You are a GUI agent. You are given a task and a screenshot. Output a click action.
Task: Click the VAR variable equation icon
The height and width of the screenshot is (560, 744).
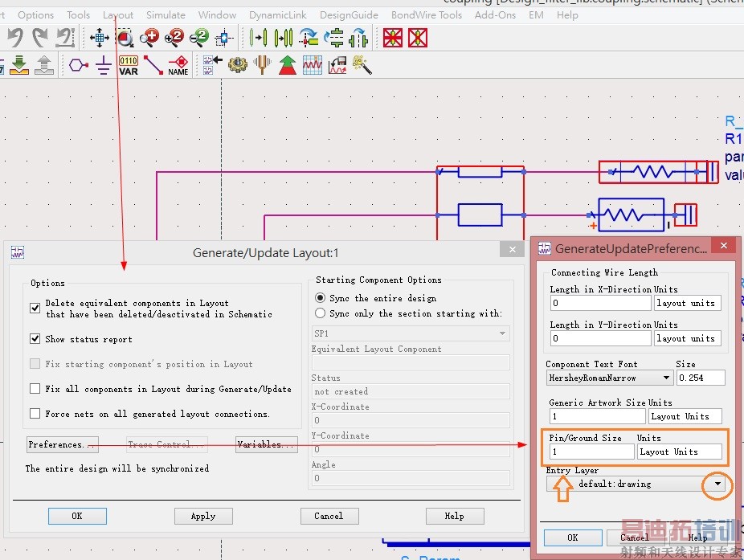[x=128, y=66]
